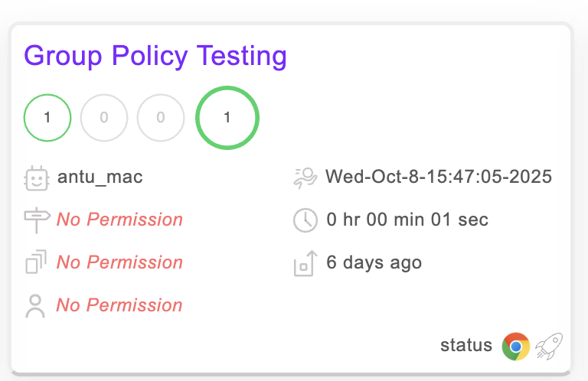
Task: Click the Chrome browser status icon
Action: tap(516, 346)
